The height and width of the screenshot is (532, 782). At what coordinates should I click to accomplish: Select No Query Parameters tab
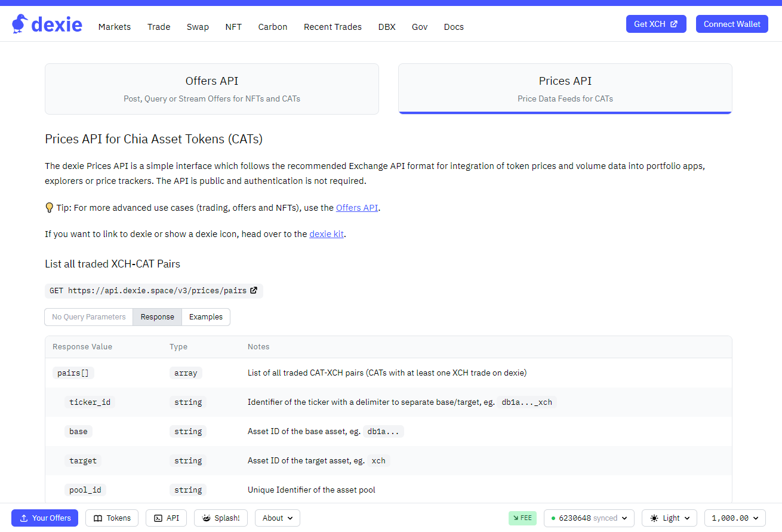coord(89,317)
